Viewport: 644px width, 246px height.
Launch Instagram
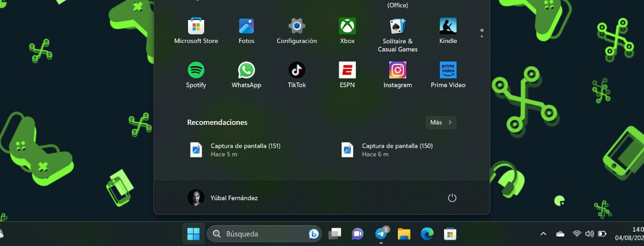pos(398,75)
